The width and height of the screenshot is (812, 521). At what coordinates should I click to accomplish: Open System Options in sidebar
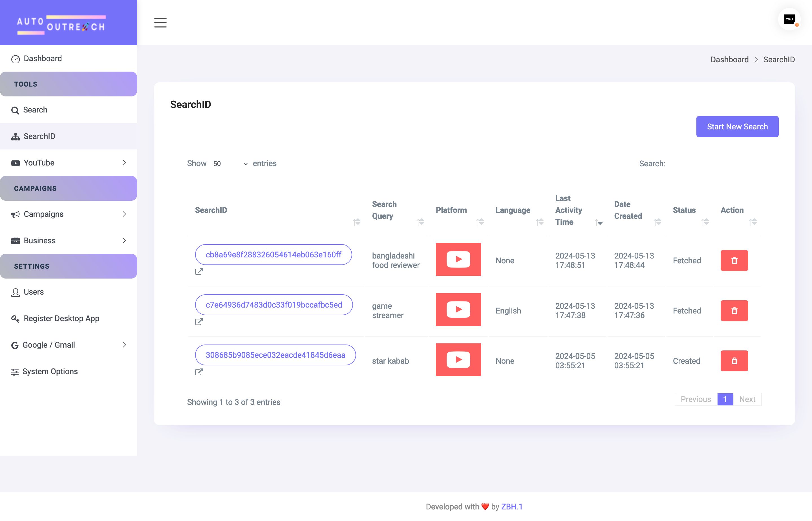(x=50, y=372)
